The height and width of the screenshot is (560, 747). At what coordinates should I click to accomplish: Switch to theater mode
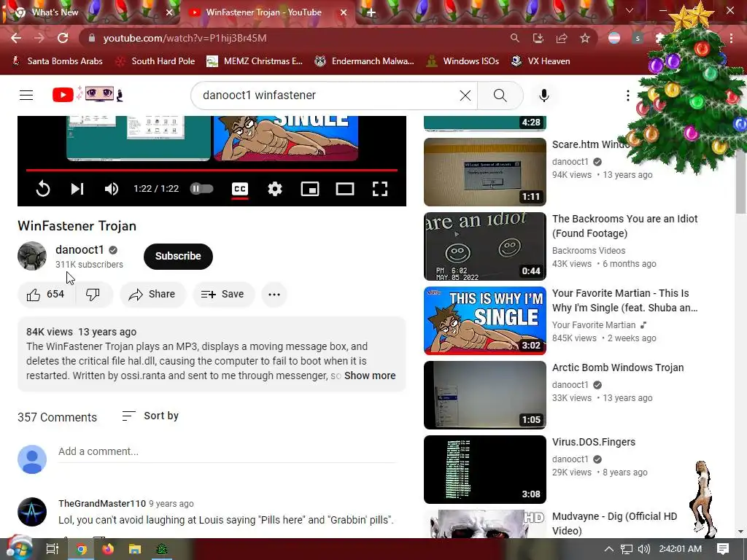click(345, 189)
